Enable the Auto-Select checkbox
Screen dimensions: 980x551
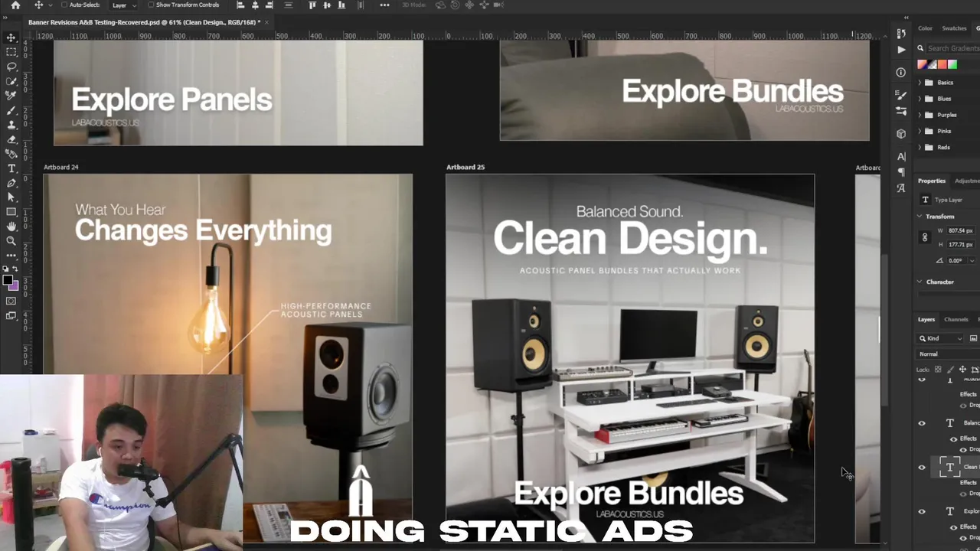coord(64,5)
